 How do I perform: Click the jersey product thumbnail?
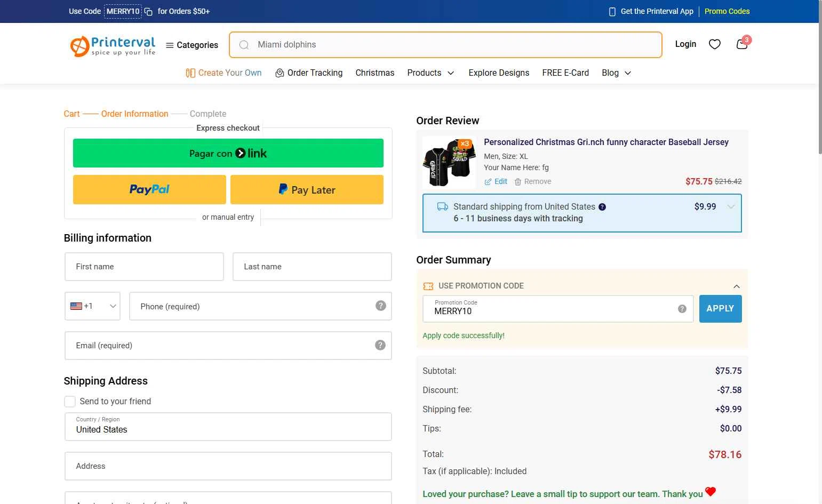click(x=449, y=162)
